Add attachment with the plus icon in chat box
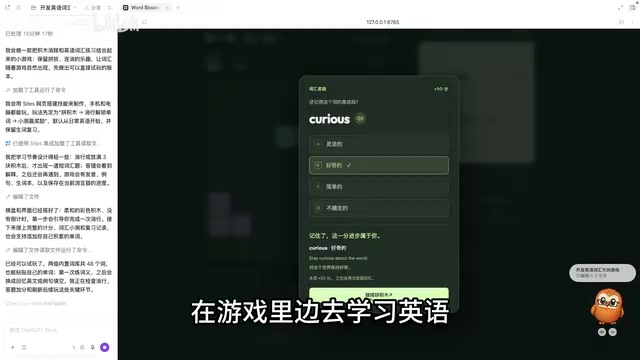The height and width of the screenshot is (360, 640). (13, 347)
